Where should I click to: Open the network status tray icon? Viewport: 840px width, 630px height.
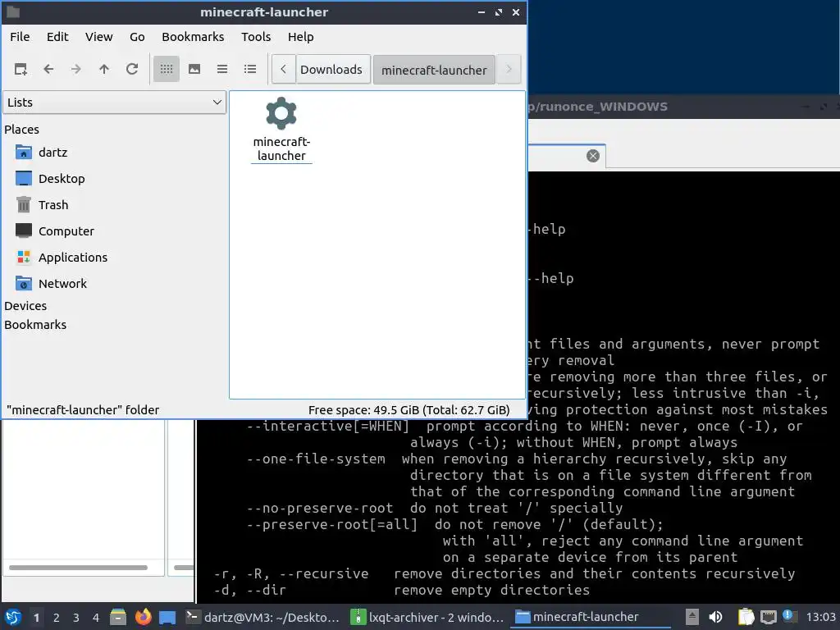coord(768,617)
